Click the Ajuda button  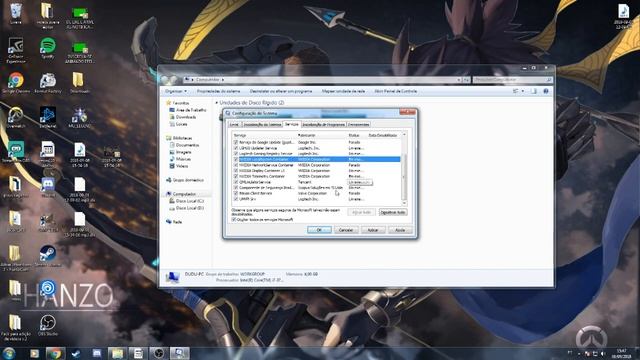click(x=400, y=230)
